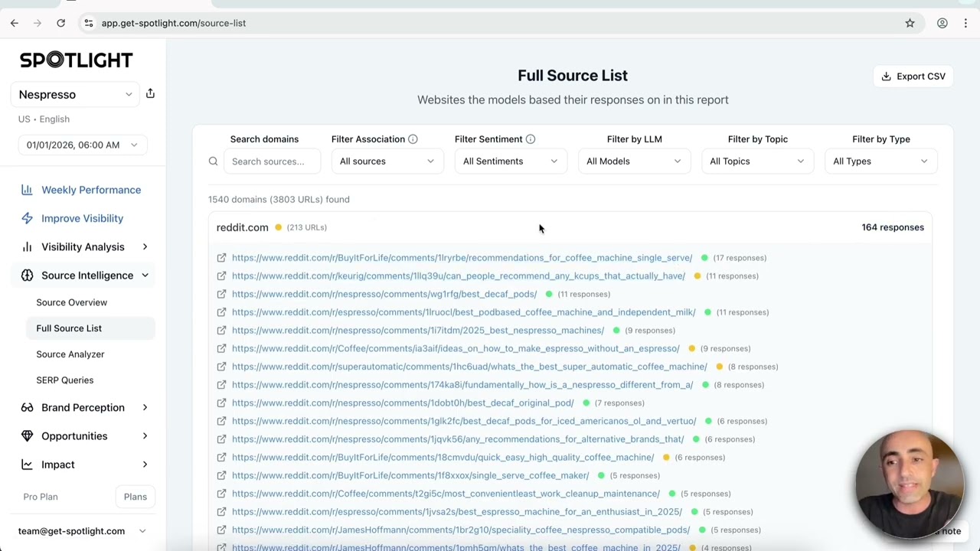The height and width of the screenshot is (551, 980).
Task: Click the '1540 domains (3803 URLs) found' text
Action: pos(279,200)
